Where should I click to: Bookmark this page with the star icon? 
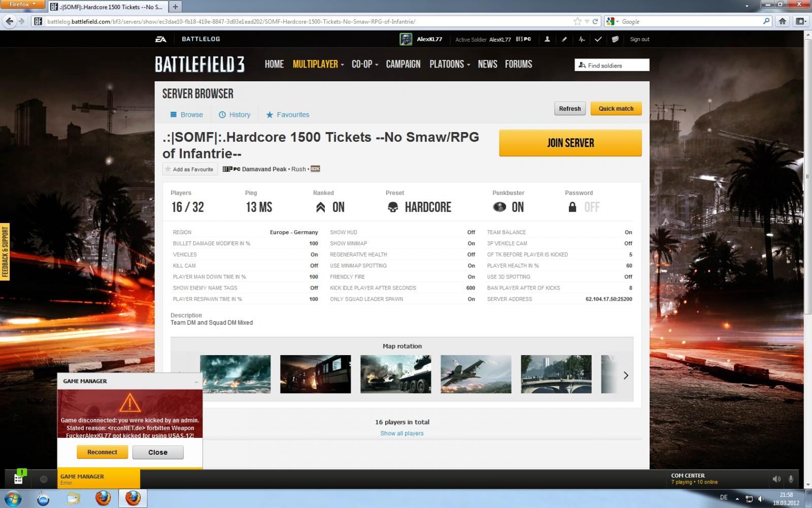point(578,21)
